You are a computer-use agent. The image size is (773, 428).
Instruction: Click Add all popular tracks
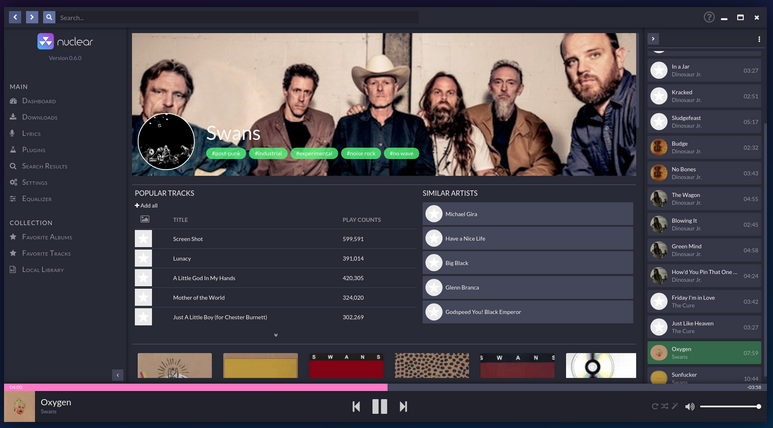coord(146,206)
